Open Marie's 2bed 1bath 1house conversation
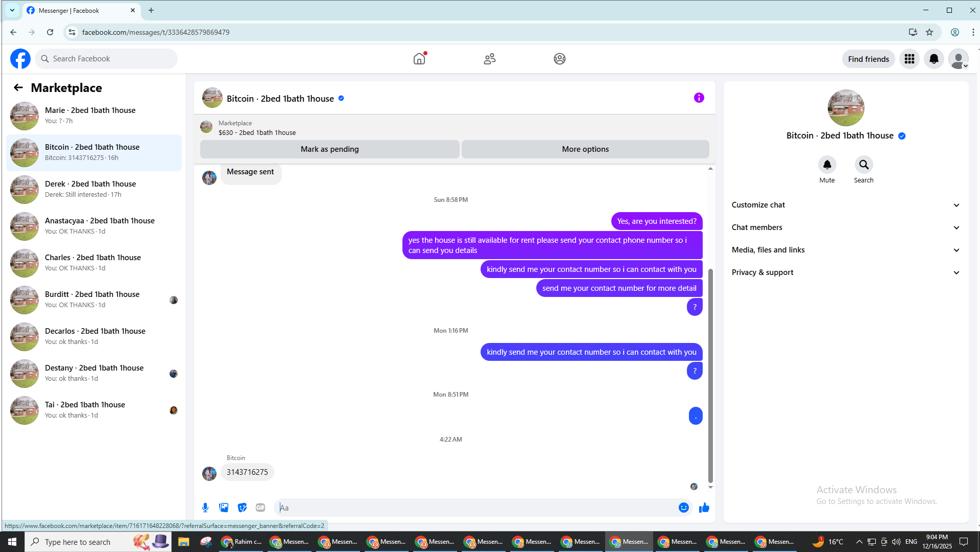This screenshot has width=980, height=552. pyautogui.click(x=94, y=116)
